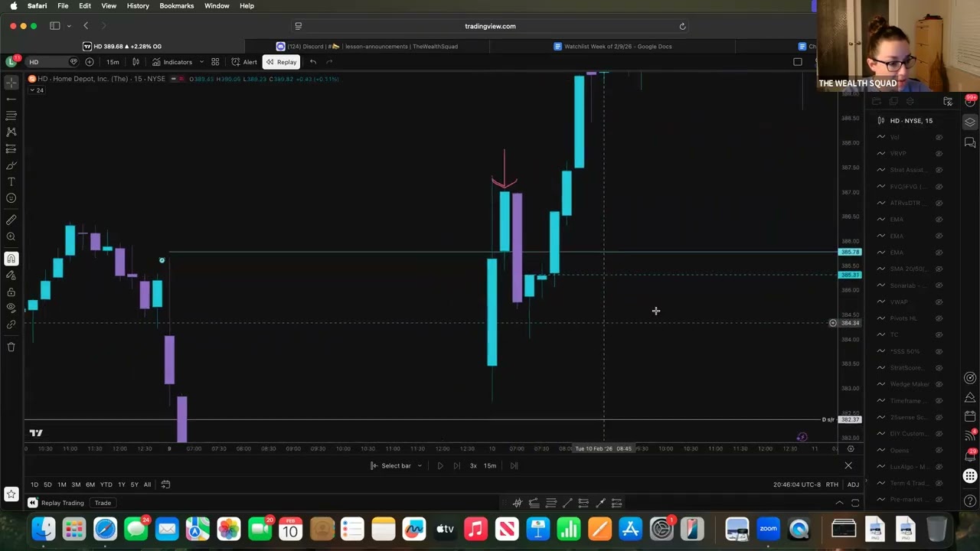Open the Trade tab
The height and width of the screenshot is (551, 980).
[103, 503]
